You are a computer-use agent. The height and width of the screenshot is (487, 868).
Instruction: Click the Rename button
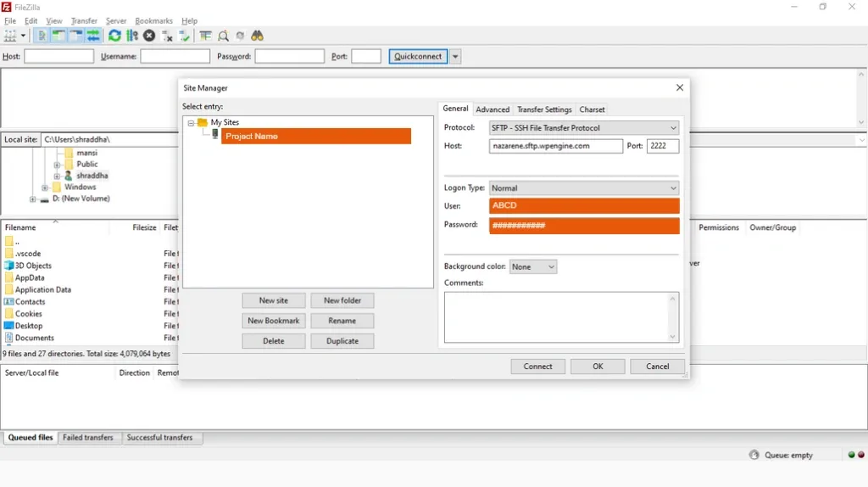(x=342, y=321)
